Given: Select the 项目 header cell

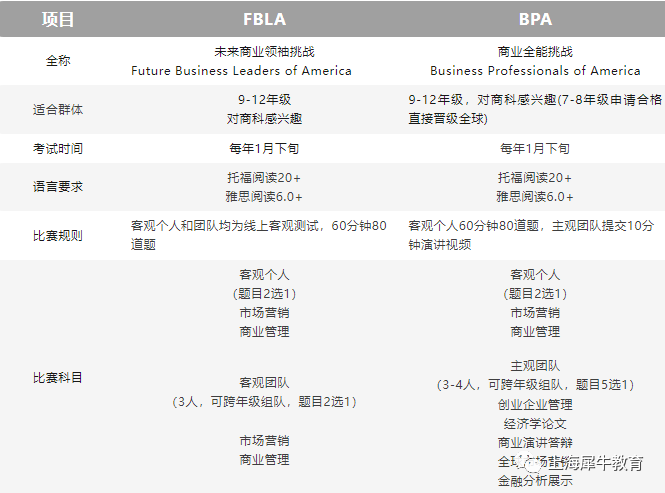Looking at the screenshot, I should pyautogui.click(x=58, y=20).
